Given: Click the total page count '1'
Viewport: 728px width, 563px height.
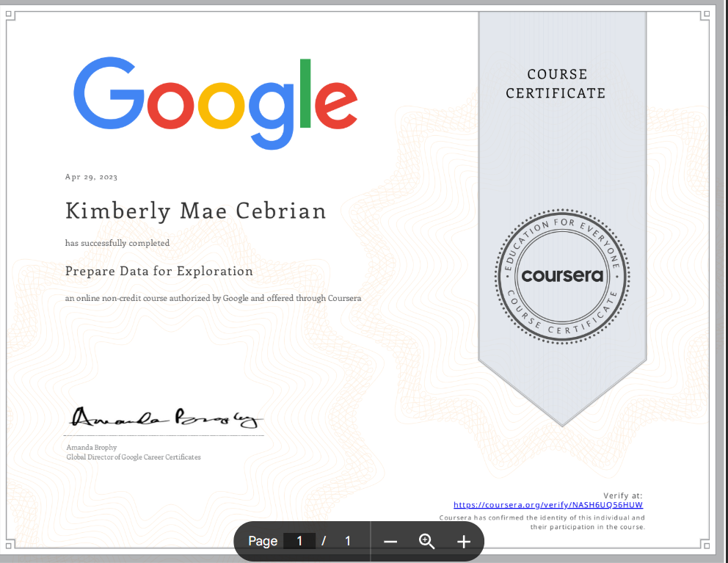Looking at the screenshot, I should click(348, 541).
